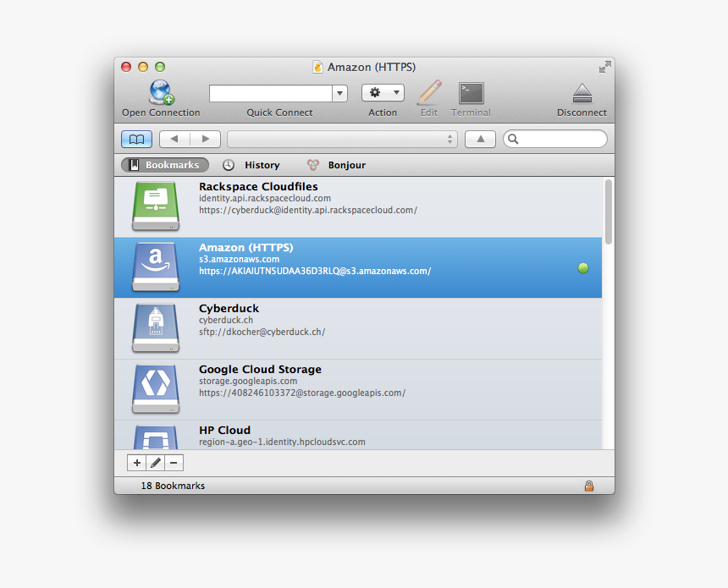Click the navigate-up arrow button
Screen dimensions: 728x588
coord(480,138)
